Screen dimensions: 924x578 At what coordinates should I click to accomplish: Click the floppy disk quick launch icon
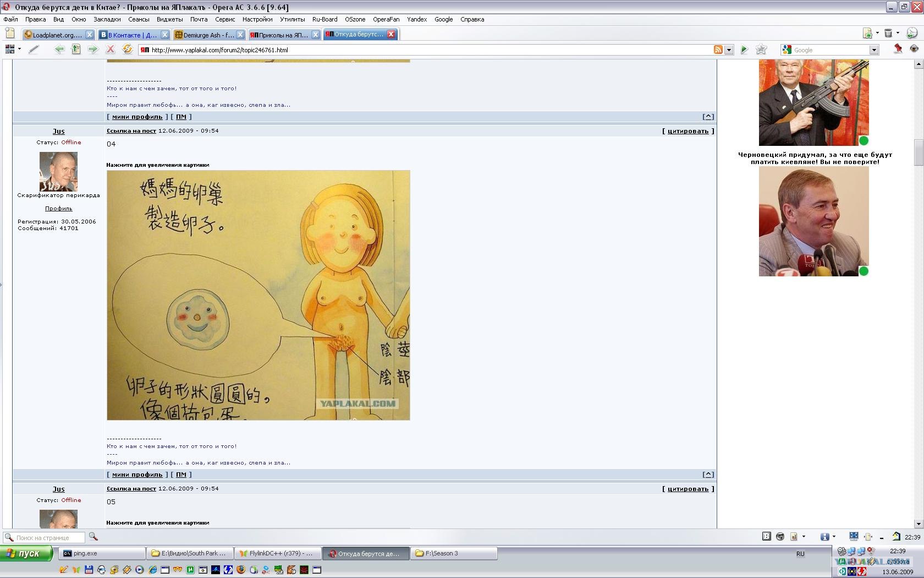[89, 570]
